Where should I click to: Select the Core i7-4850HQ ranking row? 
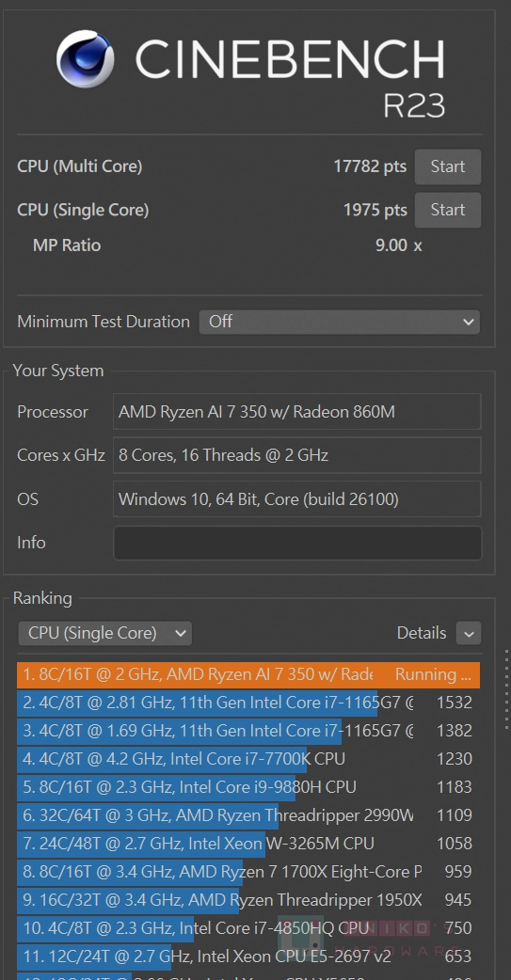tap(248, 928)
